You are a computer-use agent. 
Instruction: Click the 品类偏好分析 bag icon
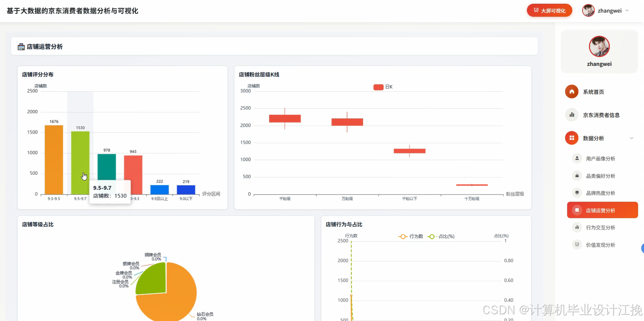point(577,176)
